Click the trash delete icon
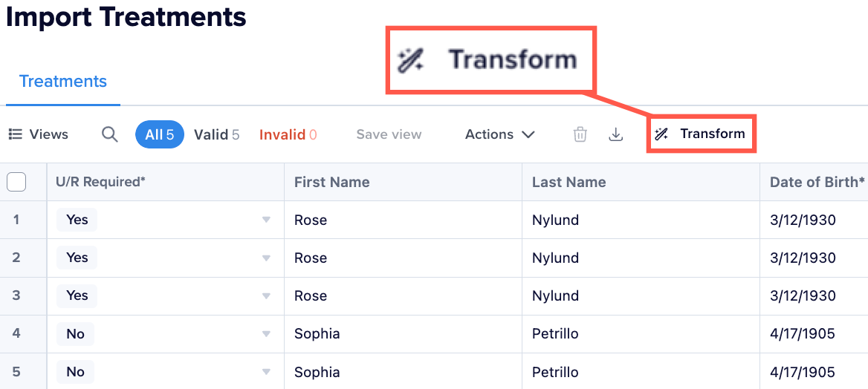Screen dimensions: 868x389 click(x=580, y=134)
